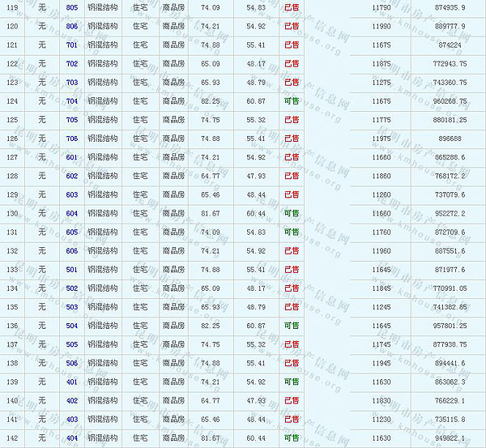Open room 806 details link

tap(72, 26)
